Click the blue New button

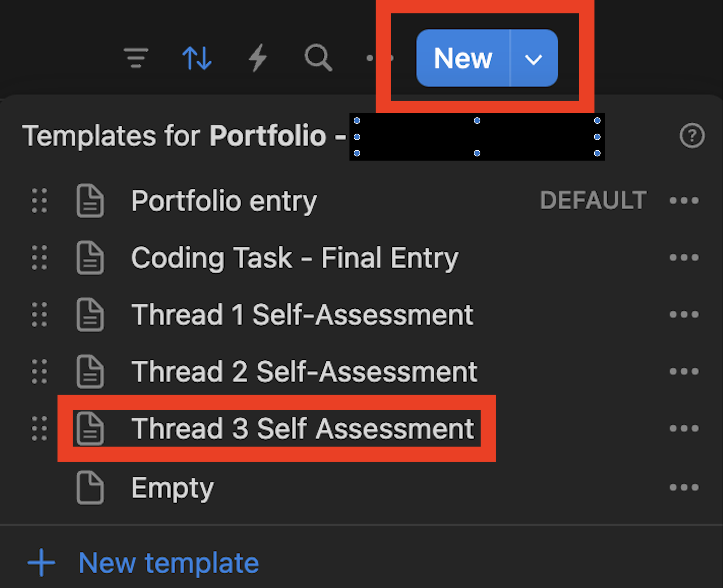(463, 58)
